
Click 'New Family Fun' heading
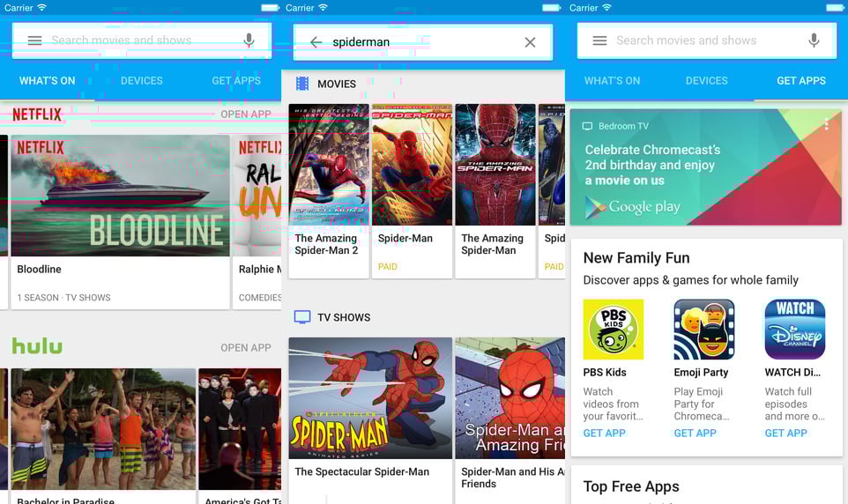636,258
